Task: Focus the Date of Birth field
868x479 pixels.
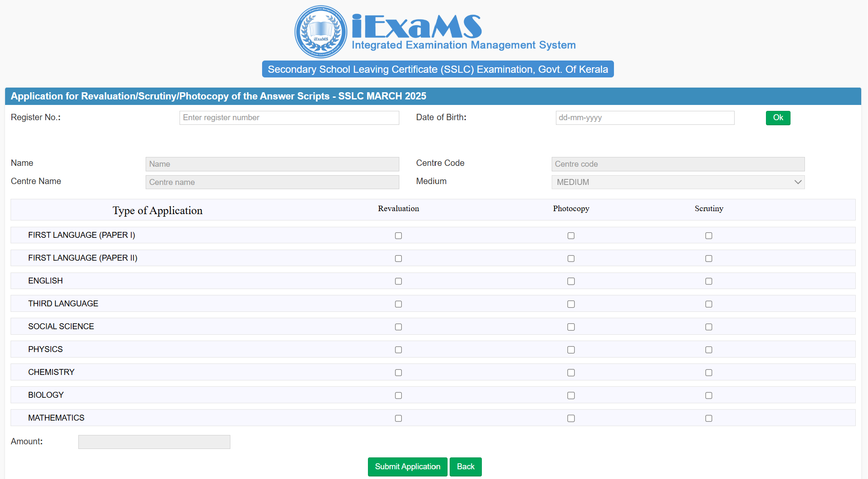Action: coord(644,118)
